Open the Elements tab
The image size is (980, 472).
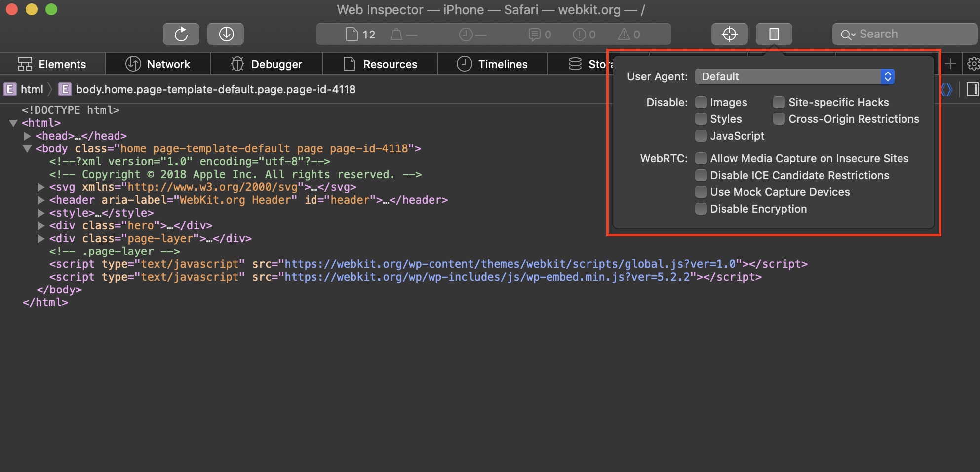tap(52, 64)
